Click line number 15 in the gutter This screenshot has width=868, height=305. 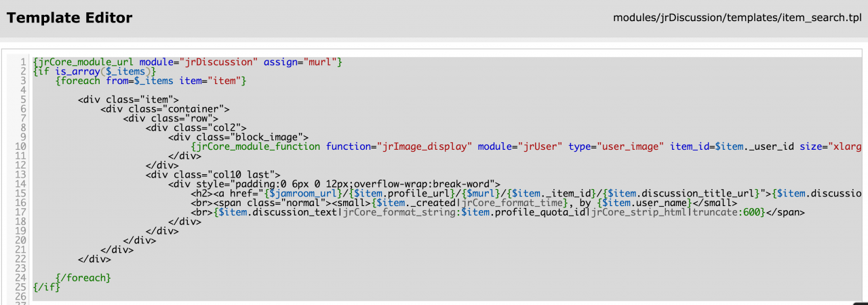pyautogui.click(x=21, y=193)
